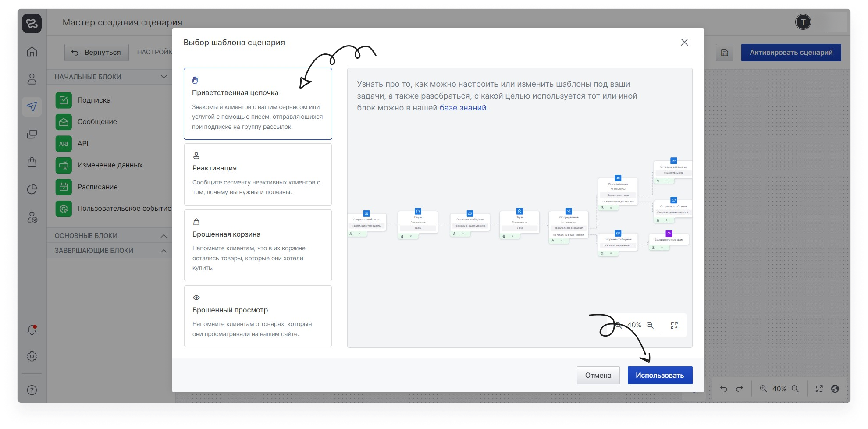
Task: Click the Изменение данных block icon
Action: [64, 165]
